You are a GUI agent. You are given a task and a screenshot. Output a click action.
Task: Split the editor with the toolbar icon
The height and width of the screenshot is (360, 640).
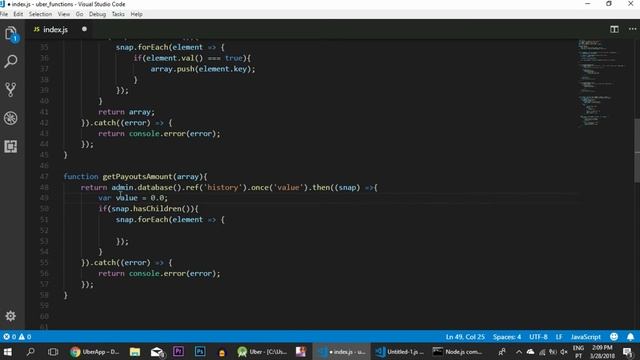click(x=614, y=29)
